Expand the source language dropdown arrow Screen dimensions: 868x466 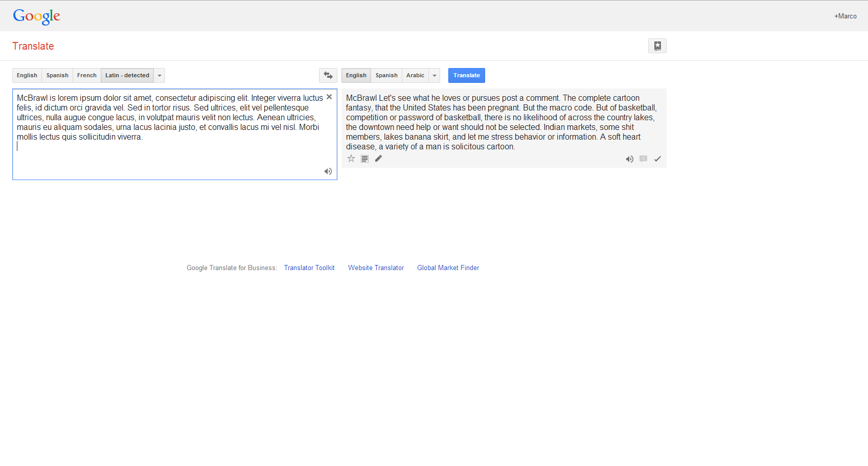(159, 75)
